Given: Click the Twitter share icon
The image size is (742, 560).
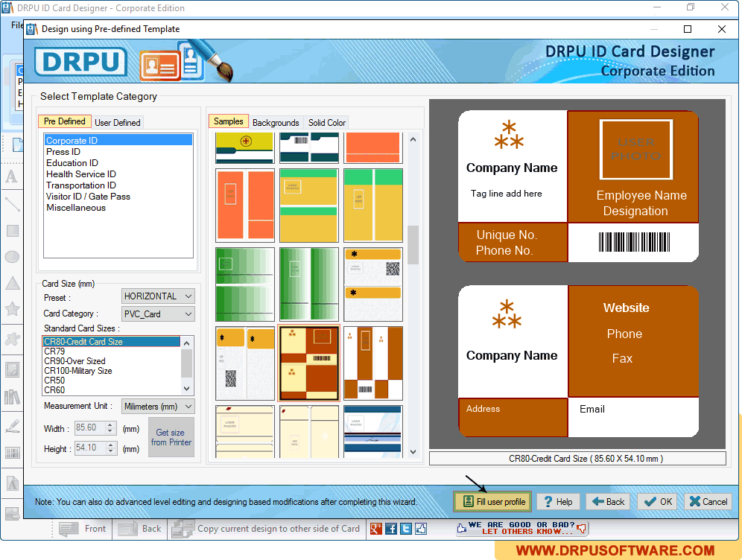Looking at the screenshot, I should [406, 528].
